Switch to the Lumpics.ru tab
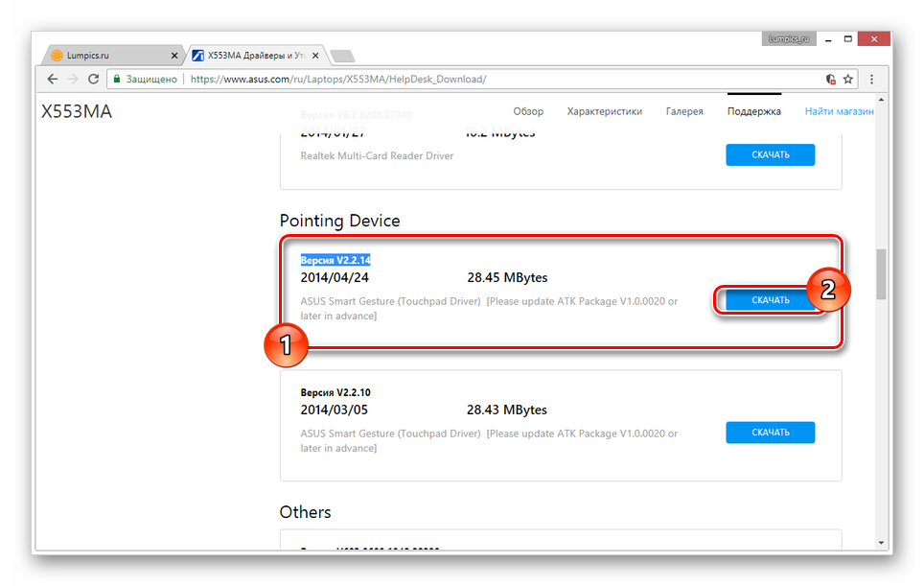Viewport: 924px width, 586px height. click(112, 56)
